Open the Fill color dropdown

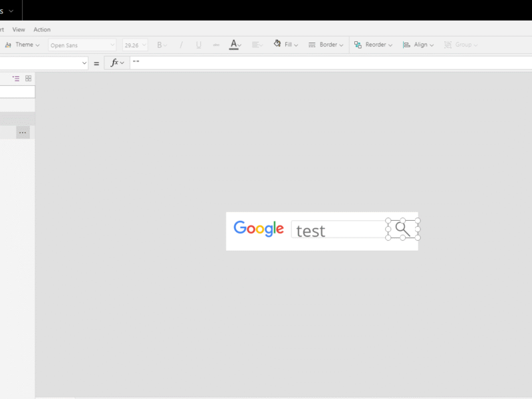coord(286,45)
